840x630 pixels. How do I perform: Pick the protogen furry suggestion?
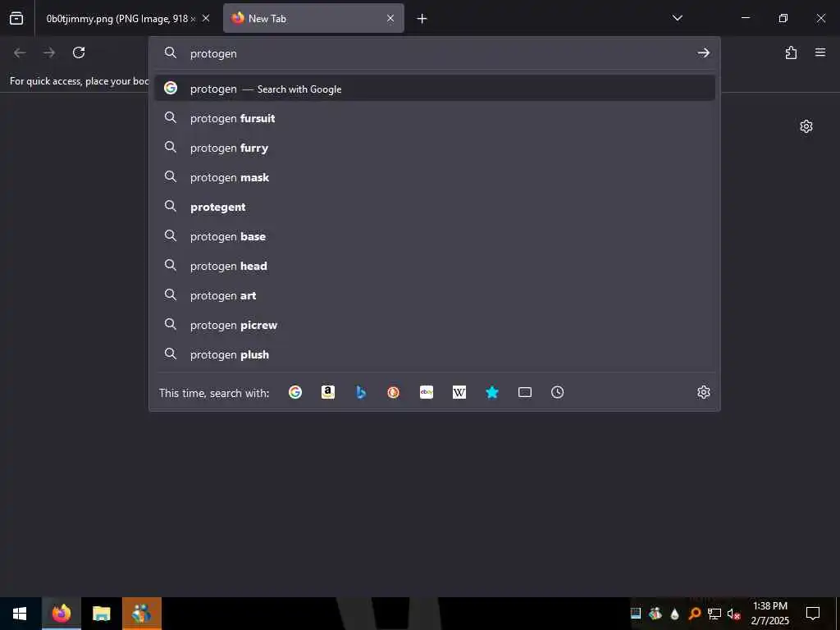click(435, 148)
